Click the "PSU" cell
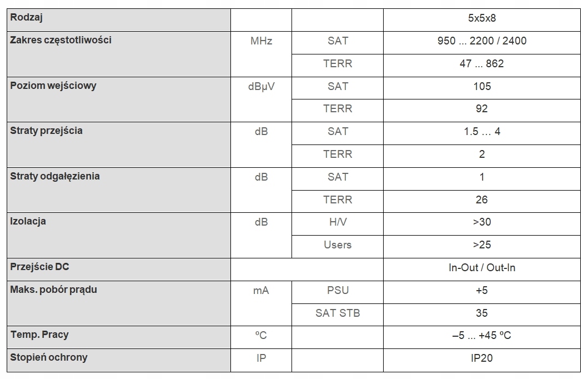 (338, 290)
